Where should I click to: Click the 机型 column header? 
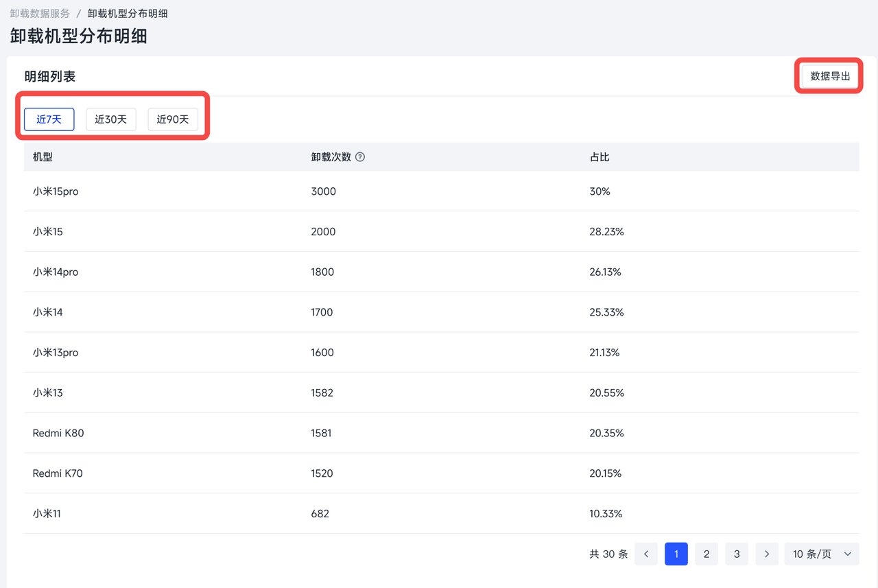click(43, 157)
